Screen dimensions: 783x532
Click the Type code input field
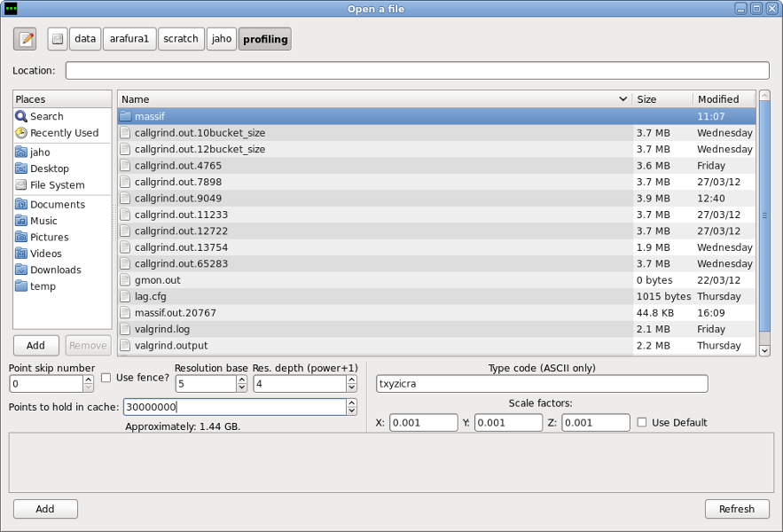542,384
